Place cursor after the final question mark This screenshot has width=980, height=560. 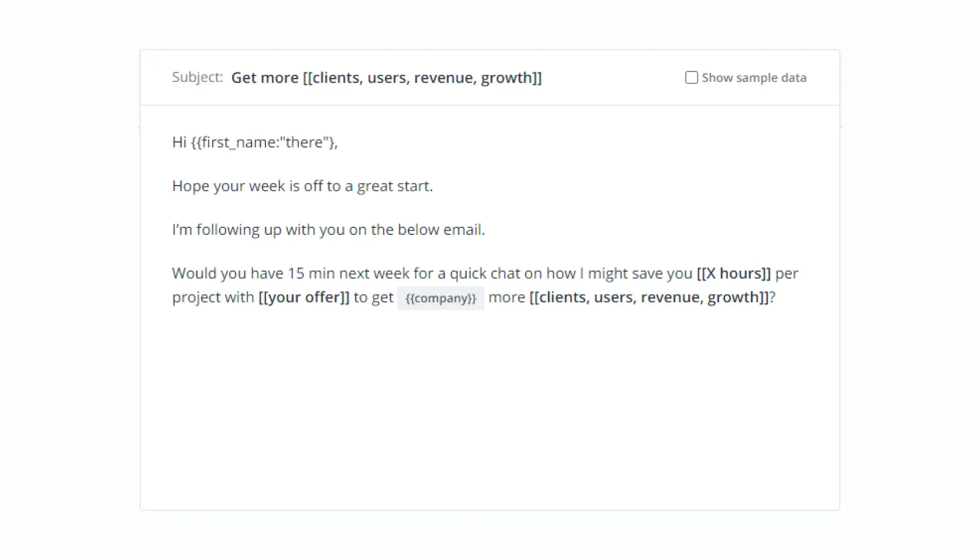[776, 297]
